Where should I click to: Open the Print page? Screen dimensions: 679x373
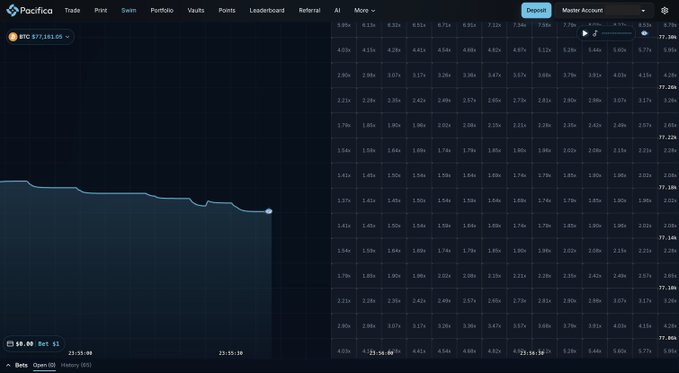tap(100, 10)
